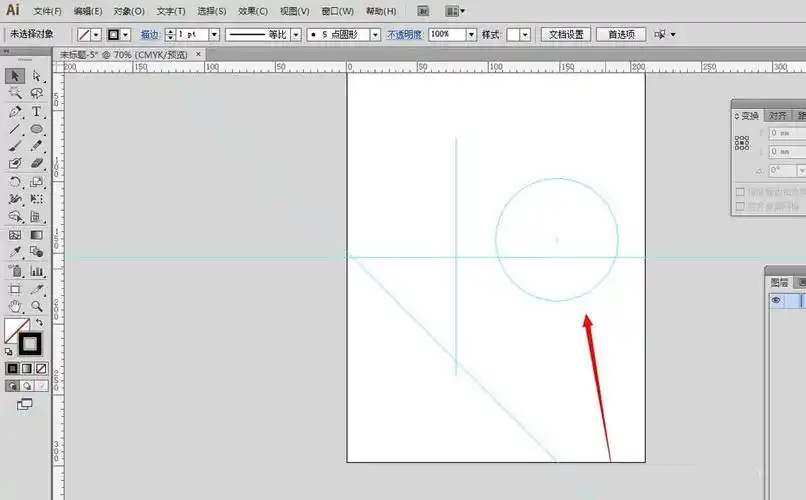Viewport: 806px width, 500px height.
Task: Open the 5 点圆形 brush dropdown
Action: point(375,34)
